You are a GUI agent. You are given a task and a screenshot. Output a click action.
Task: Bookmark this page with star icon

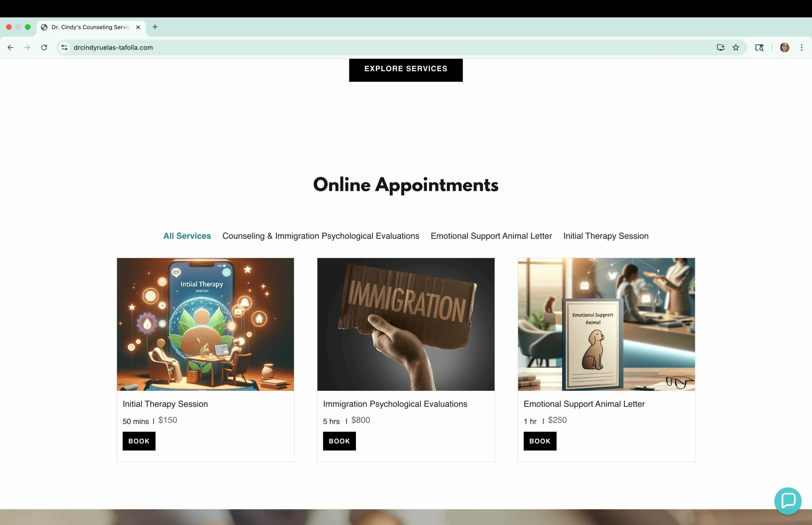pyautogui.click(x=736, y=47)
